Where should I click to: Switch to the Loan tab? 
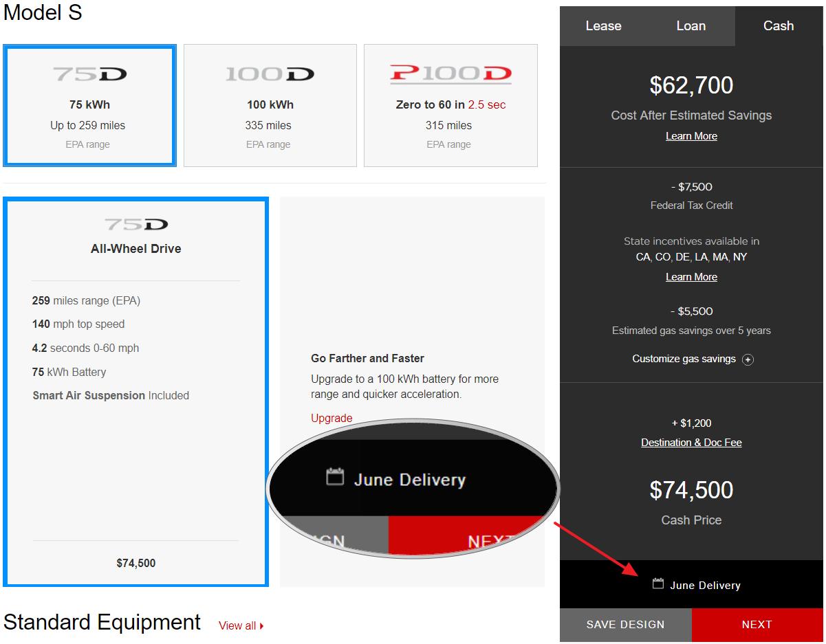click(x=691, y=26)
